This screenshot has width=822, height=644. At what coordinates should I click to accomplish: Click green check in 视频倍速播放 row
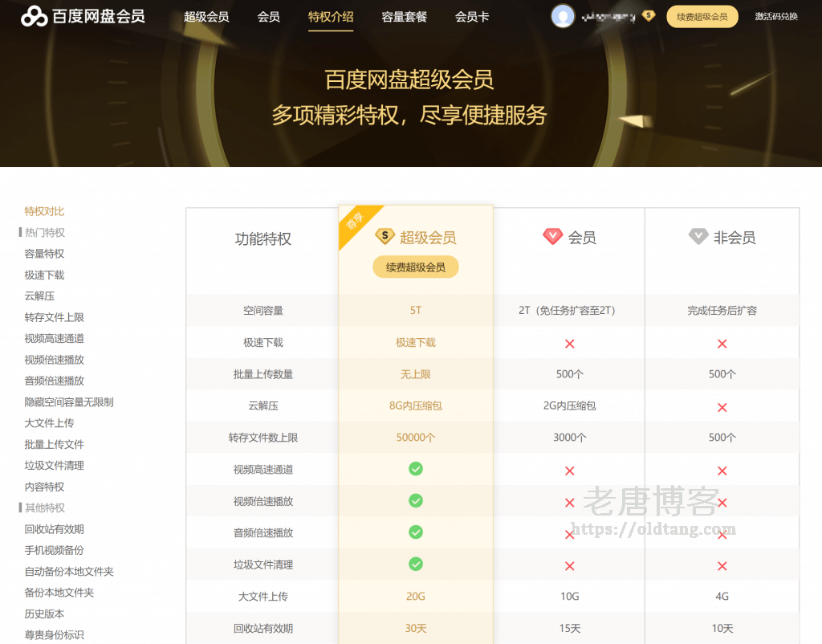tap(416, 501)
